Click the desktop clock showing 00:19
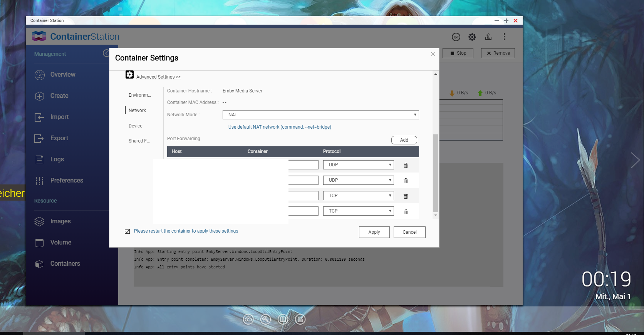This screenshot has width=644, height=335. [606, 279]
